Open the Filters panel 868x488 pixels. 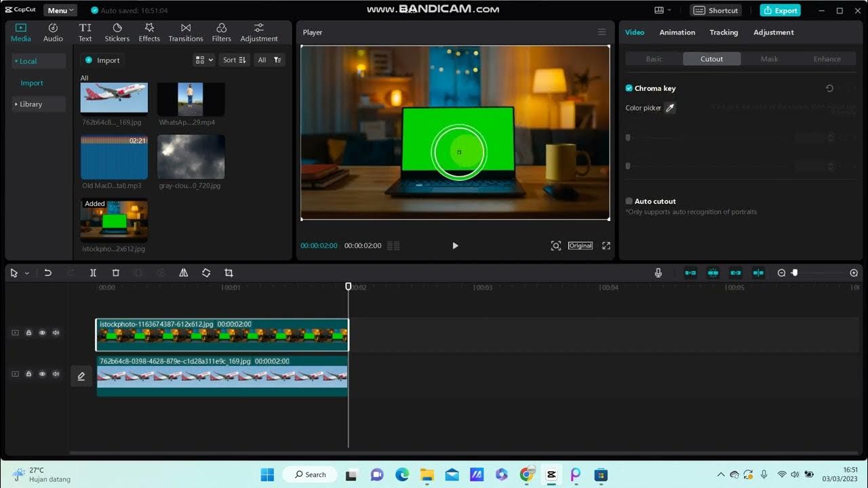click(221, 32)
